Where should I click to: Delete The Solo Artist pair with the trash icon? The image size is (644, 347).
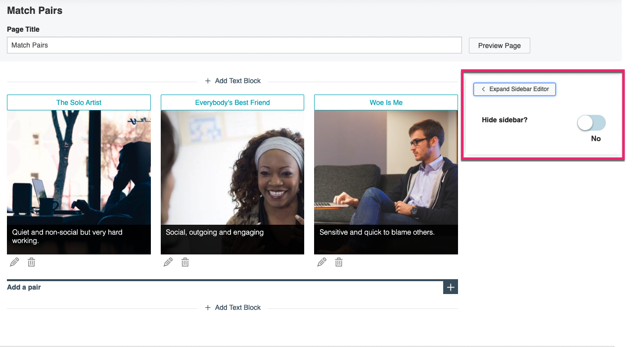coord(31,262)
